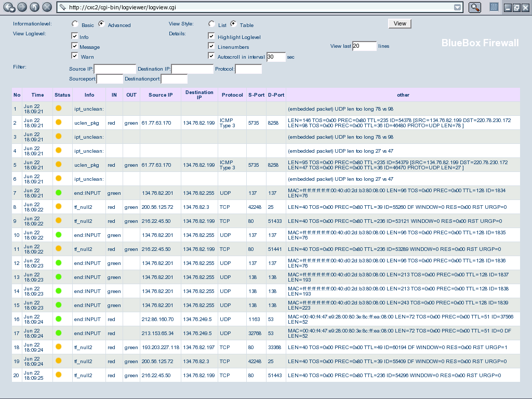The height and width of the screenshot is (399, 532).
Task: Click the green status dot in row 7
Action: click(x=59, y=193)
